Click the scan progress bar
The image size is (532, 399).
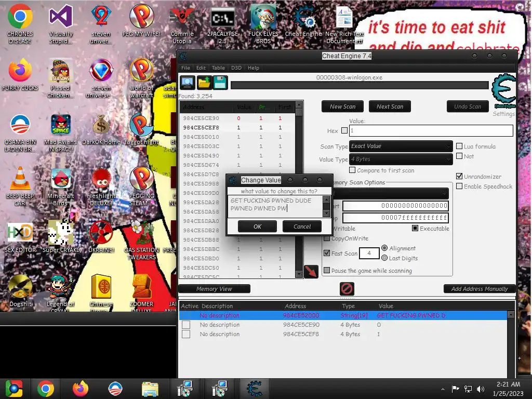point(360,85)
